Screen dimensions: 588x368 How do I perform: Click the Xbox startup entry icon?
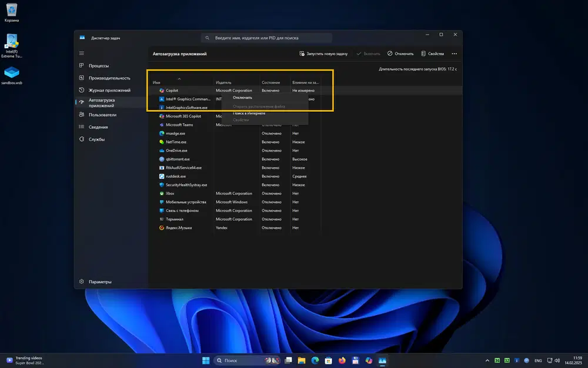tap(161, 193)
